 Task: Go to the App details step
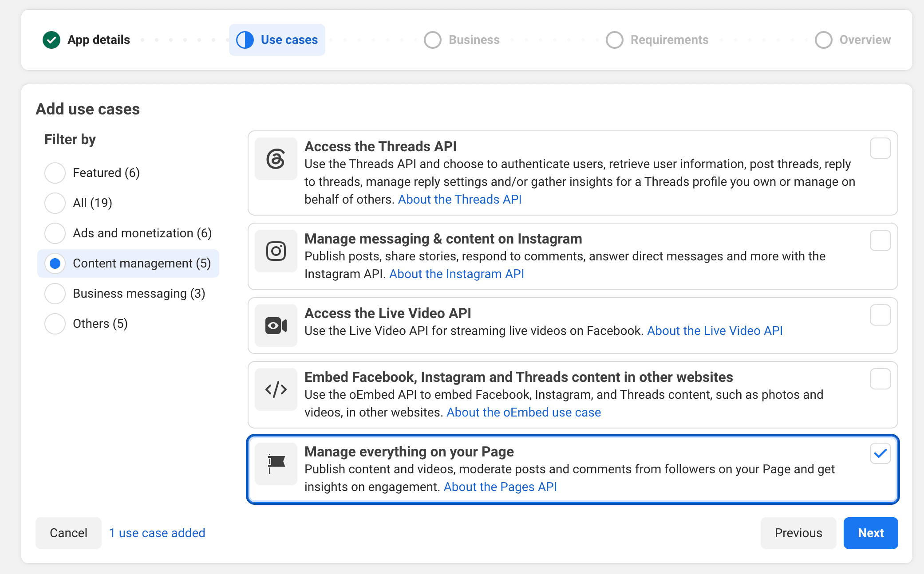point(87,40)
